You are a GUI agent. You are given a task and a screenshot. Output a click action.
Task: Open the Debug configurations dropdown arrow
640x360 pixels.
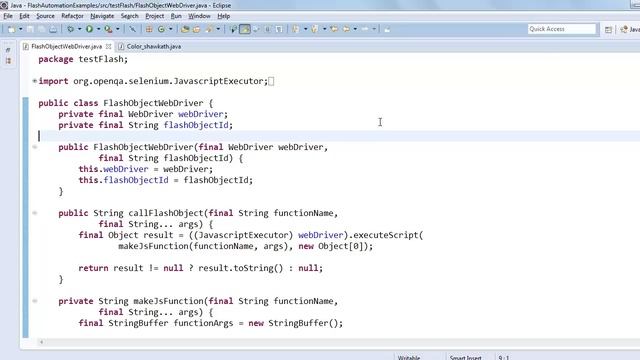point(80,29)
